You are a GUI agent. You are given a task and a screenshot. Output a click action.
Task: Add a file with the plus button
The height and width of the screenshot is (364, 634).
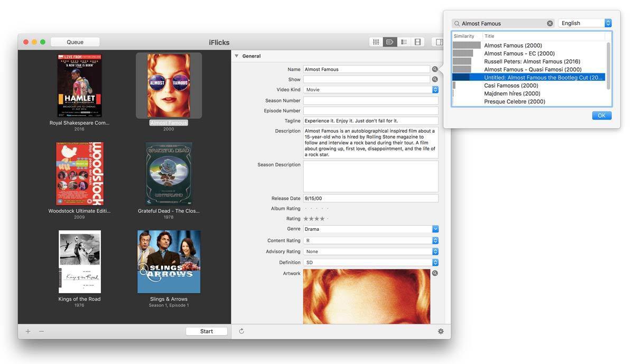28,331
